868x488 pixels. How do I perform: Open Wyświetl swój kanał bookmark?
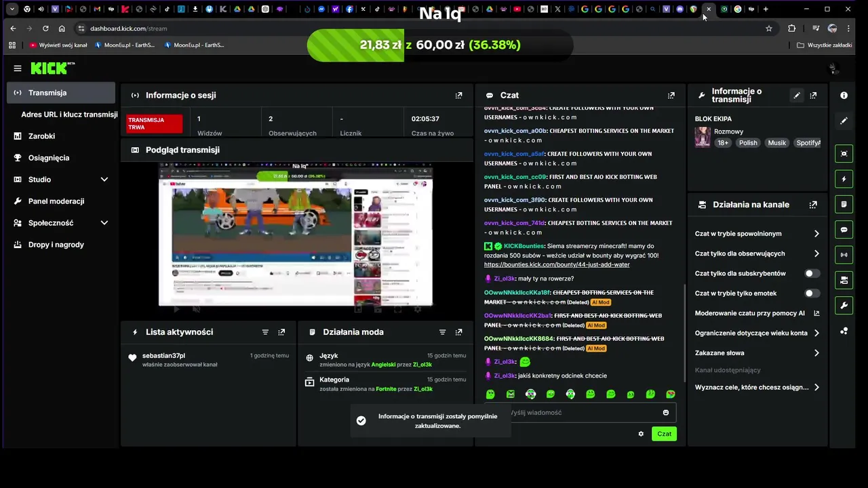[x=58, y=45]
